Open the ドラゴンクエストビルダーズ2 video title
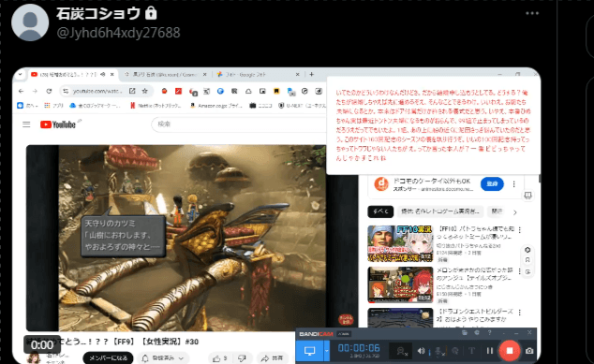The width and height of the screenshot is (594, 364). (x=475, y=315)
